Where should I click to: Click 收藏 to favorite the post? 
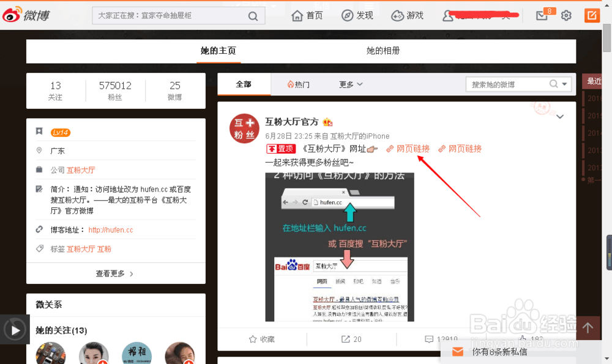click(261, 339)
